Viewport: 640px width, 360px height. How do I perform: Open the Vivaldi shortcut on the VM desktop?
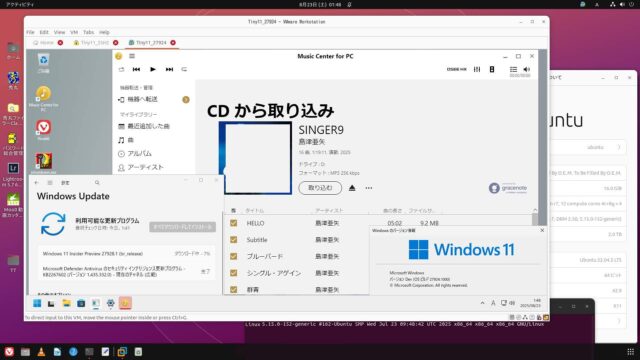coord(43,130)
